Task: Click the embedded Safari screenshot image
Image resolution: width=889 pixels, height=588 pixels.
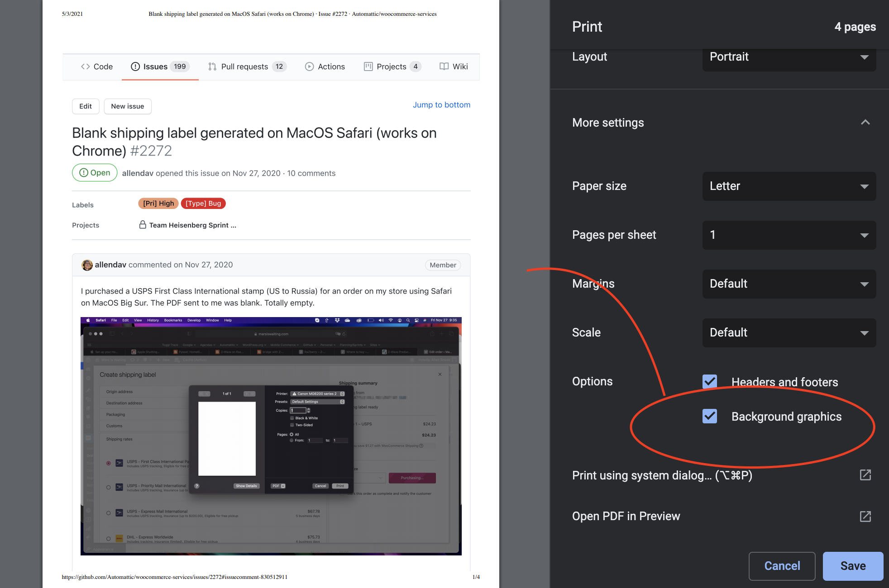Action: (x=271, y=436)
